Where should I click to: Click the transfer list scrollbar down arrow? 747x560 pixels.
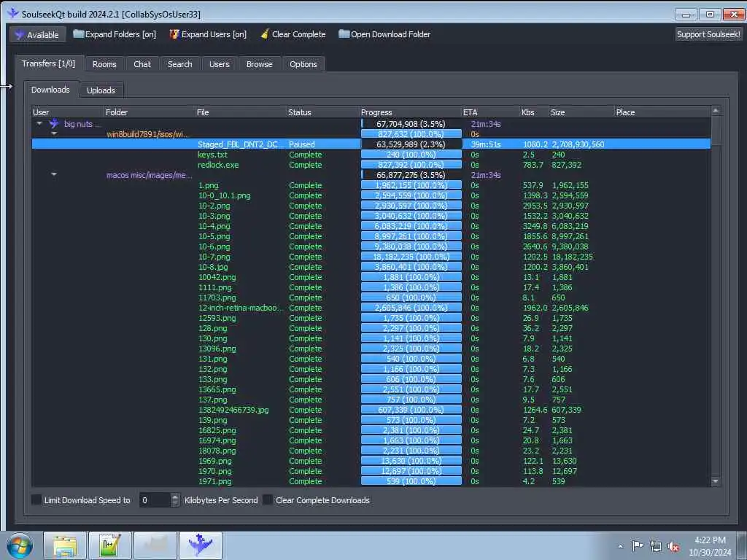point(715,482)
